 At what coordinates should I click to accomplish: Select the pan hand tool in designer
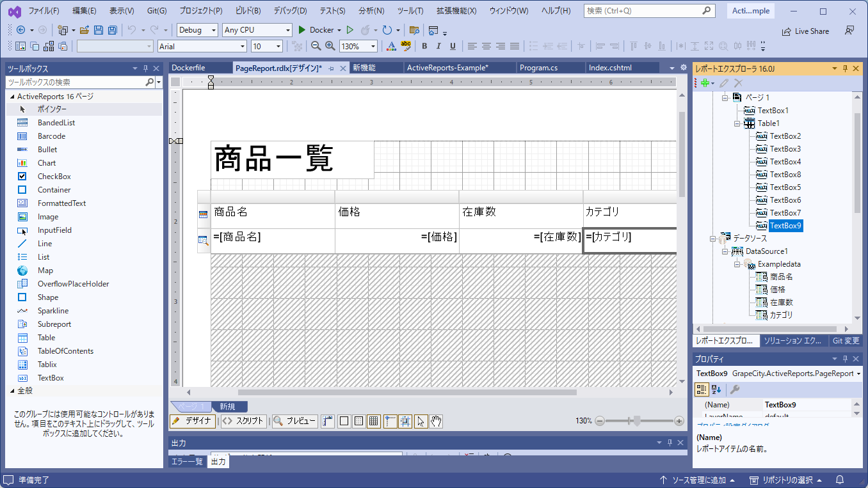(x=436, y=421)
